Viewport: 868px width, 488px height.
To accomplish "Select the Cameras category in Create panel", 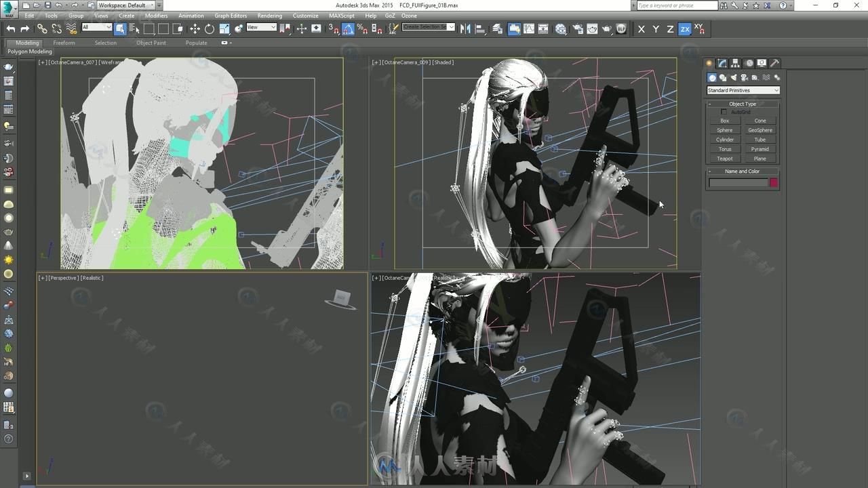I will (x=745, y=77).
